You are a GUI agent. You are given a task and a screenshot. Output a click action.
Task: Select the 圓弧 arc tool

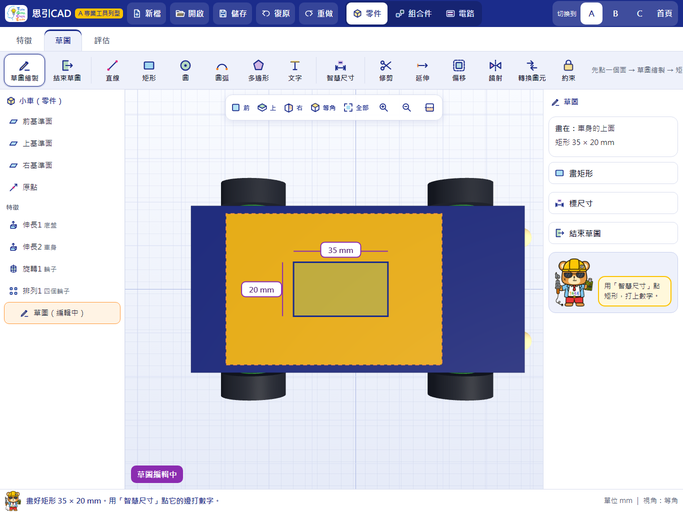[x=222, y=70]
